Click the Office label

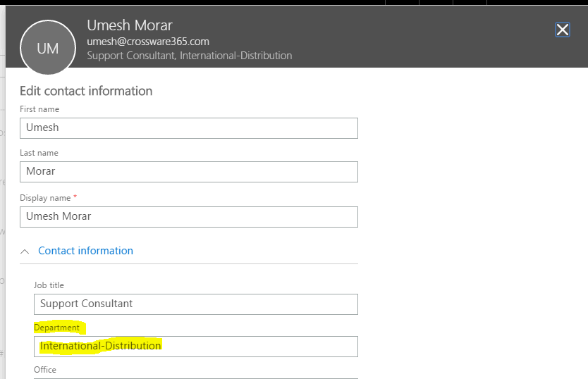tap(45, 370)
